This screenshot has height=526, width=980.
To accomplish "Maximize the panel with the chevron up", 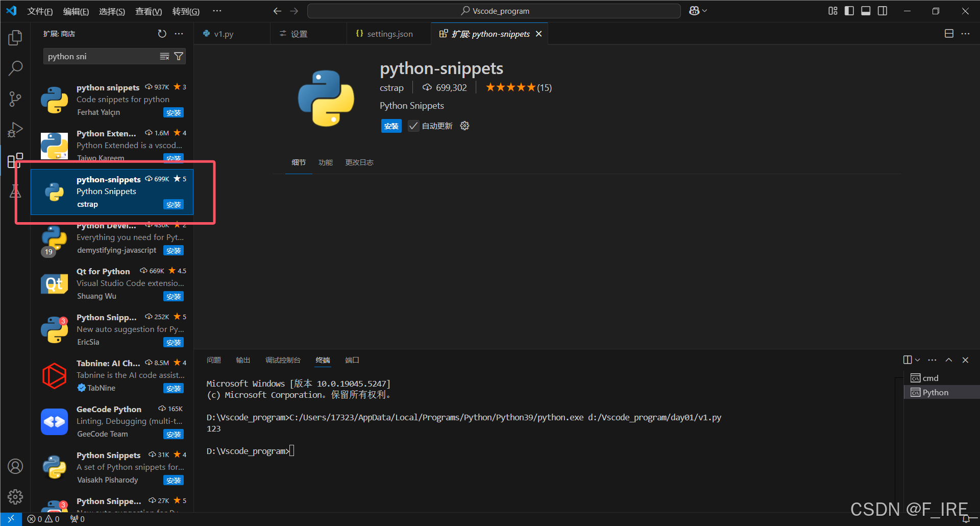I will (948, 360).
